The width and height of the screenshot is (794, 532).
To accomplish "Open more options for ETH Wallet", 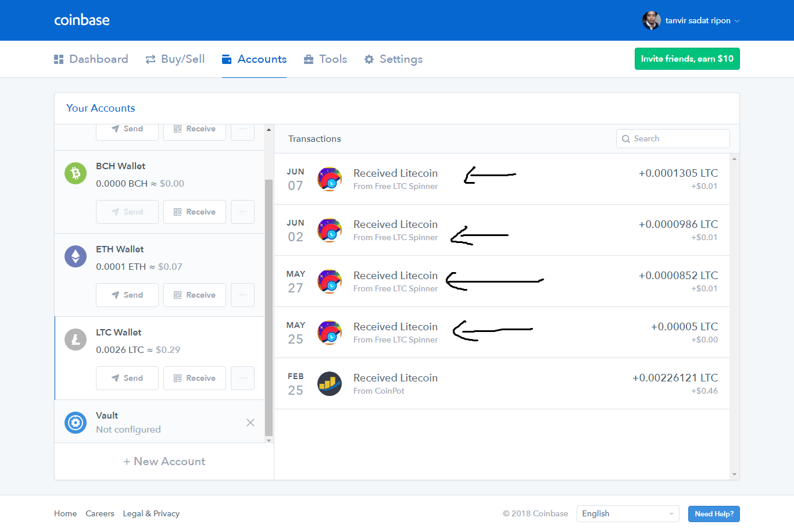I will [x=243, y=295].
